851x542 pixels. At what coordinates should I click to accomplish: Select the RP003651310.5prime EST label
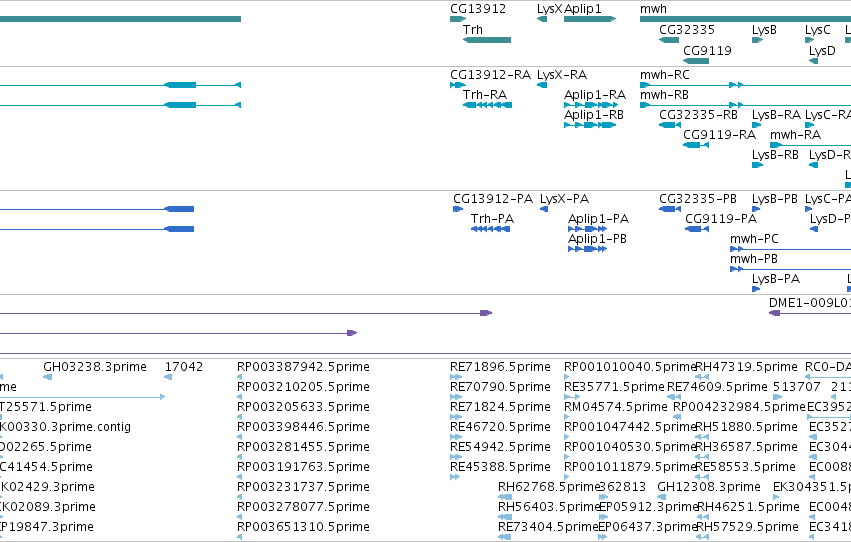click(x=303, y=527)
